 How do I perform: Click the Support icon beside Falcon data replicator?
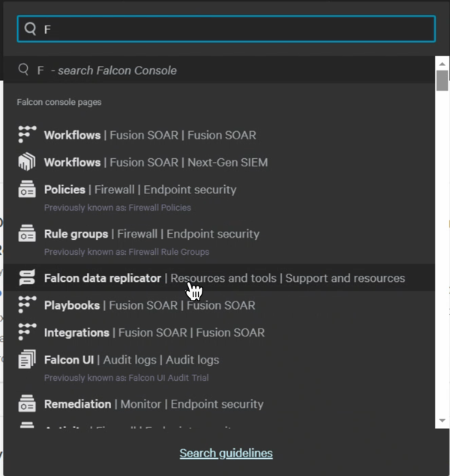tap(27, 277)
